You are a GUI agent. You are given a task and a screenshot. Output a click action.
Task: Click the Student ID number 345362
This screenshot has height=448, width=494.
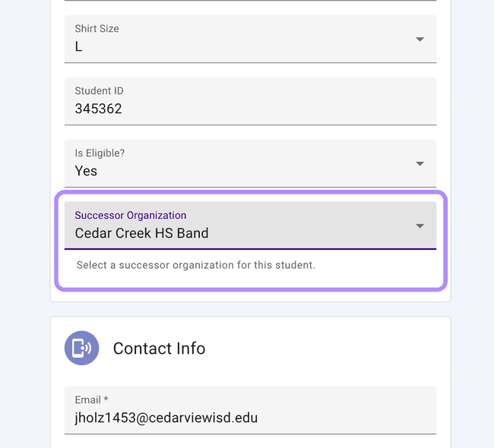98,109
